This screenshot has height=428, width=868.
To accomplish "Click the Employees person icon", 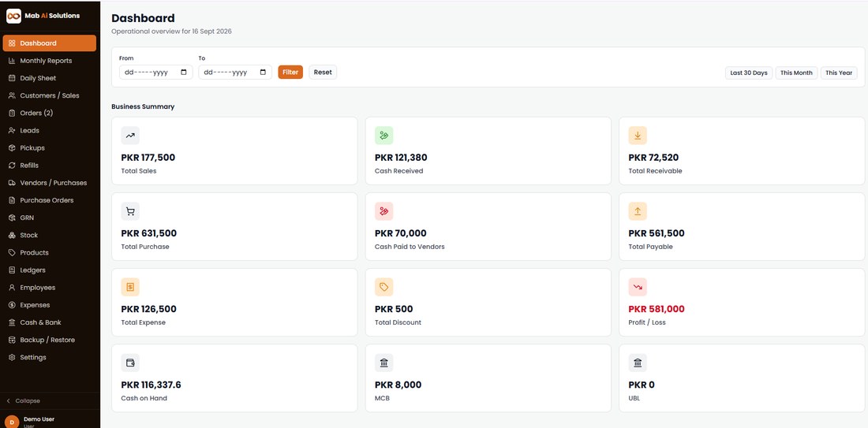I will 12,288.
